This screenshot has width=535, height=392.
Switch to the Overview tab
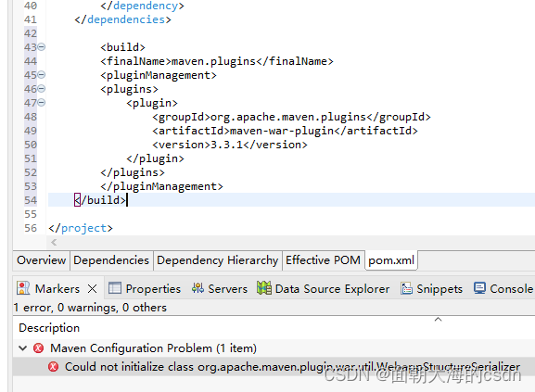42,260
